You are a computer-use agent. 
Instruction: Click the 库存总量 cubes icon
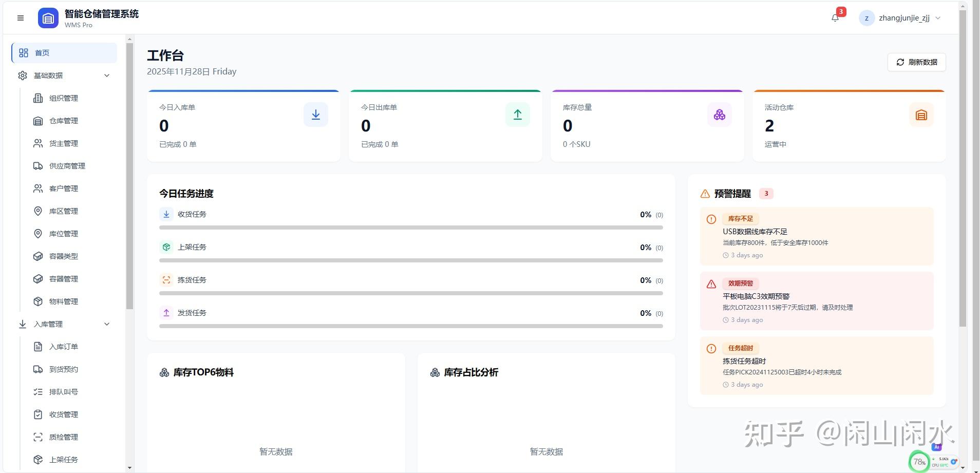point(720,115)
